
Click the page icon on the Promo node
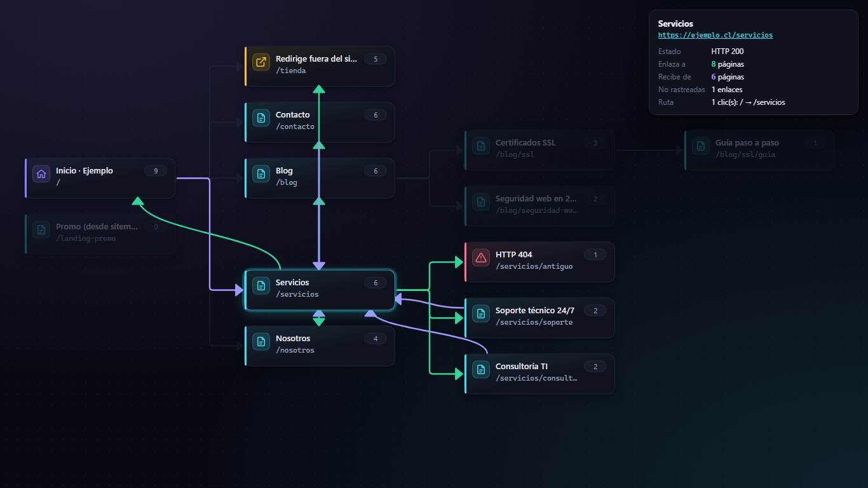click(41, 230)
